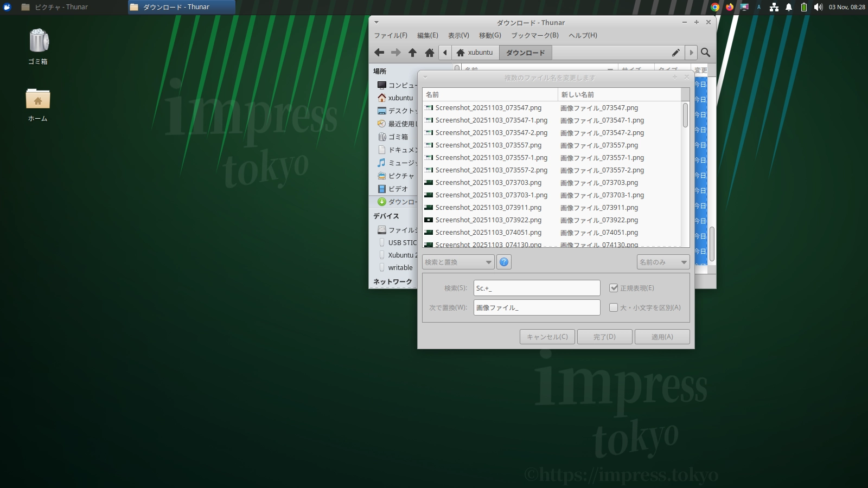Open the network connection tray icon
868x488 pixels.
point(774,7)
